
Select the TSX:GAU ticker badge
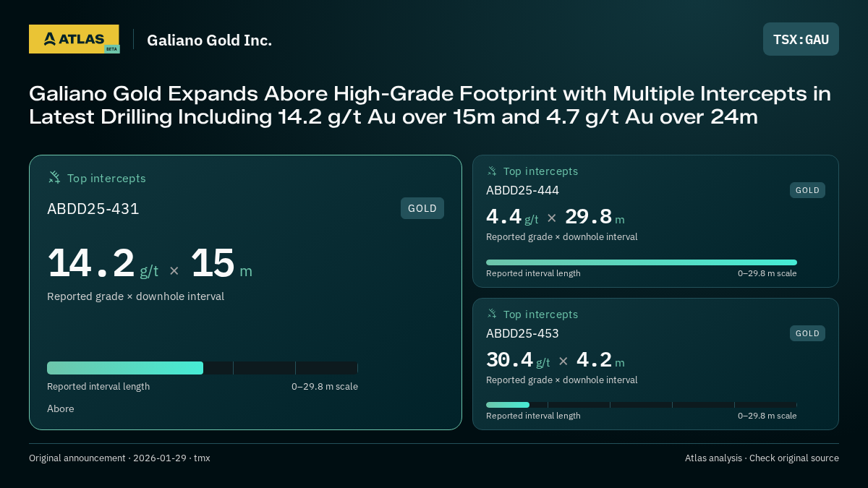pyautogui.click(x=801, y=39)
